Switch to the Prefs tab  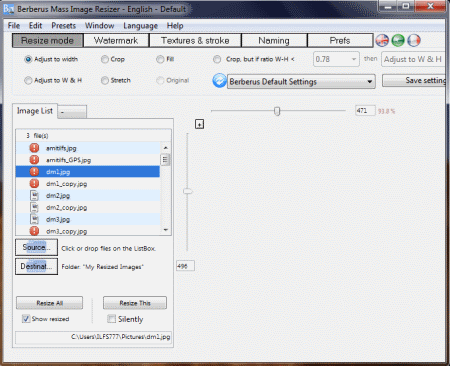coord(340,40)
